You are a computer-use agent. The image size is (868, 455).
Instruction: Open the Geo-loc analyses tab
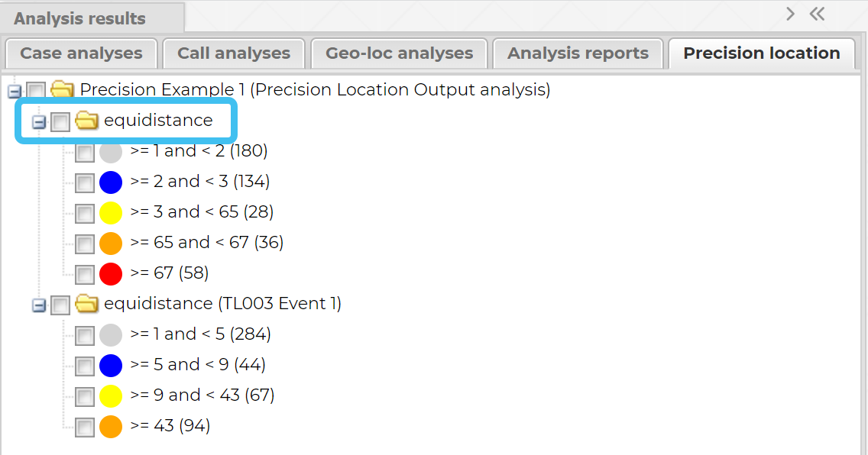tap(399, 53)
